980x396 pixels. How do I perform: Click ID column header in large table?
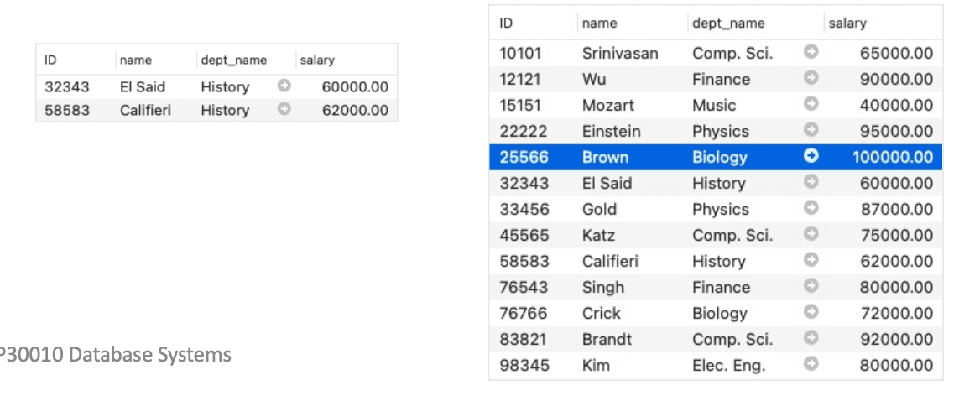tap(506, 23)
